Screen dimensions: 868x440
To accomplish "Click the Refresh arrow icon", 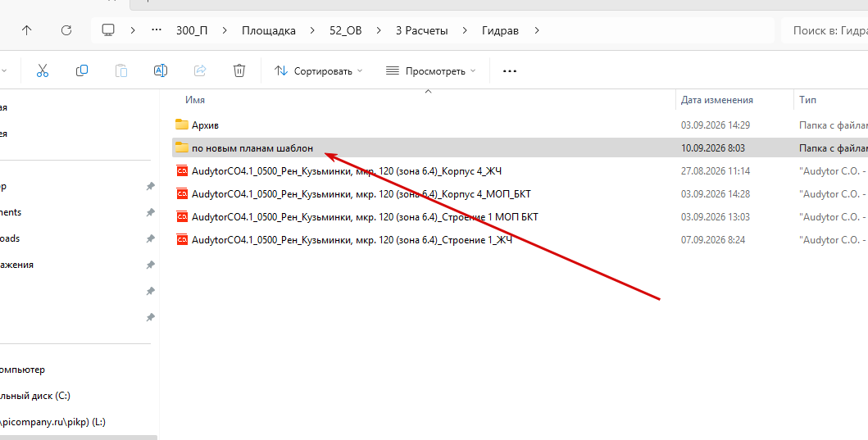I will tap(66, 30).
